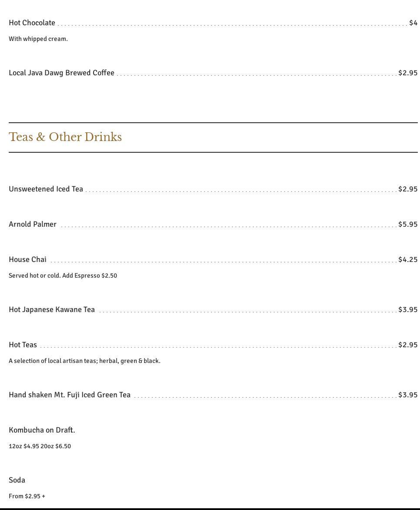Click the Teas & Other Drinks heading

point(65,137)
